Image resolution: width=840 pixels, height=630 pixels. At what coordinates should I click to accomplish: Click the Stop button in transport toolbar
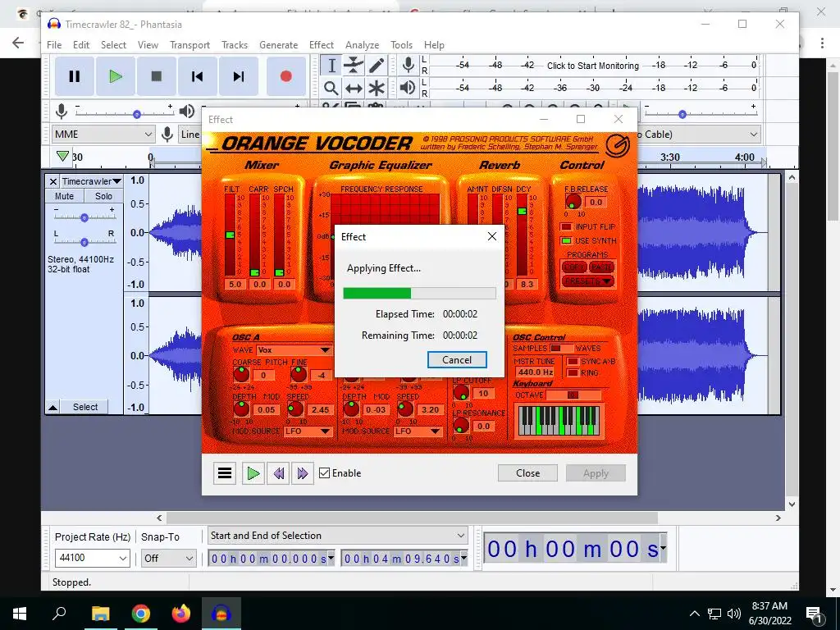coord(157,76)
